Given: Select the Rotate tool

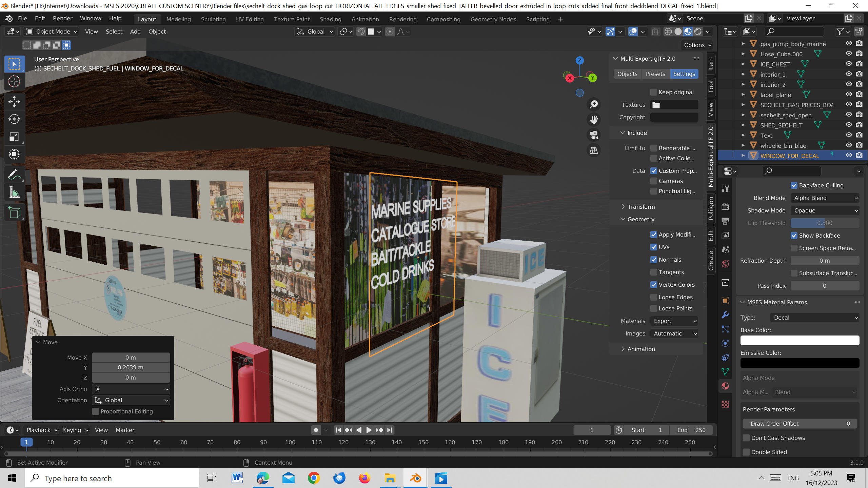Looking at the screenshot, I should 14,119.
